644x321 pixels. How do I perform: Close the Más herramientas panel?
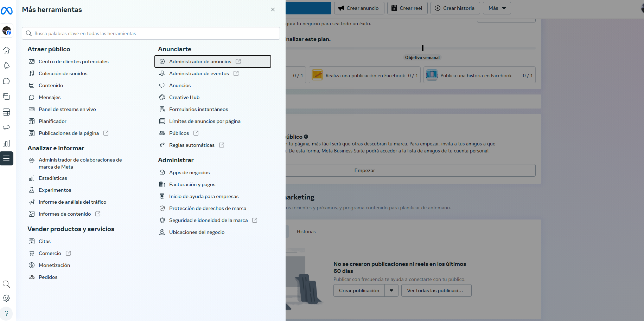tap(273, 9)
